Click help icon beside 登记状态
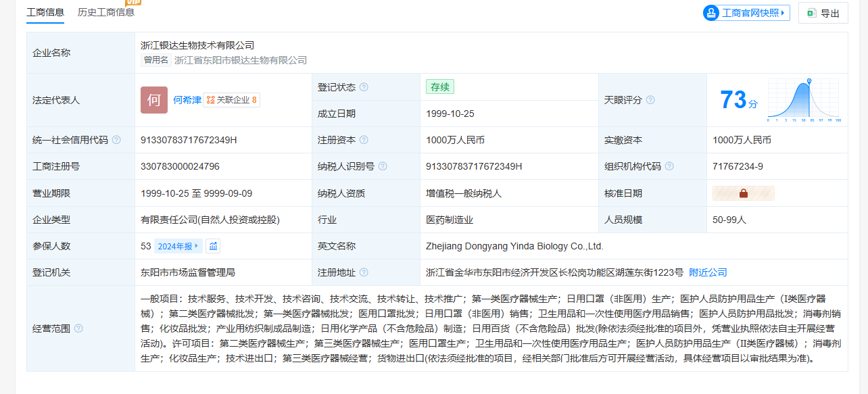This screenshot has width=868, height=394. coord(364,87)
